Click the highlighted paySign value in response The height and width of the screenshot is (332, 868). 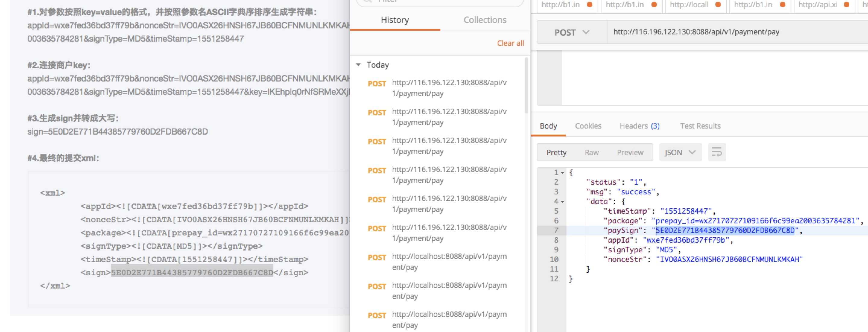725,231
